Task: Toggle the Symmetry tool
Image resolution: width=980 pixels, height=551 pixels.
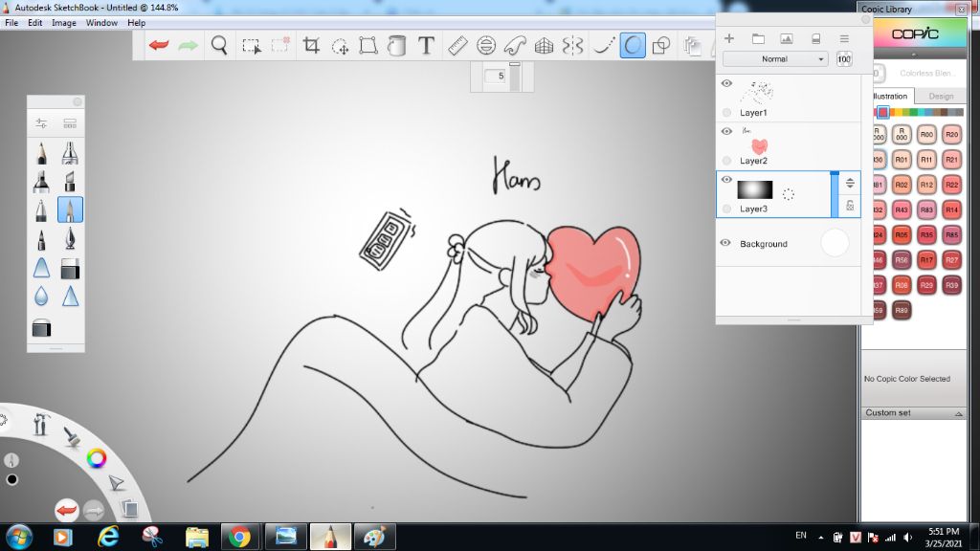Action: [x=572, y=45]
